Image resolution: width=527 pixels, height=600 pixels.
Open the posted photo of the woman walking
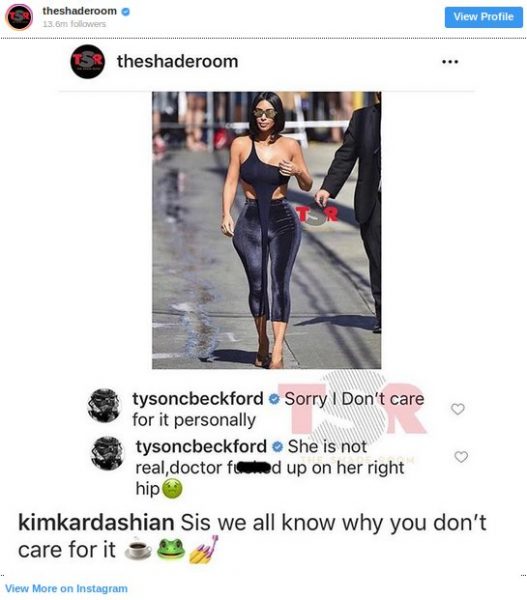[266, 230]
